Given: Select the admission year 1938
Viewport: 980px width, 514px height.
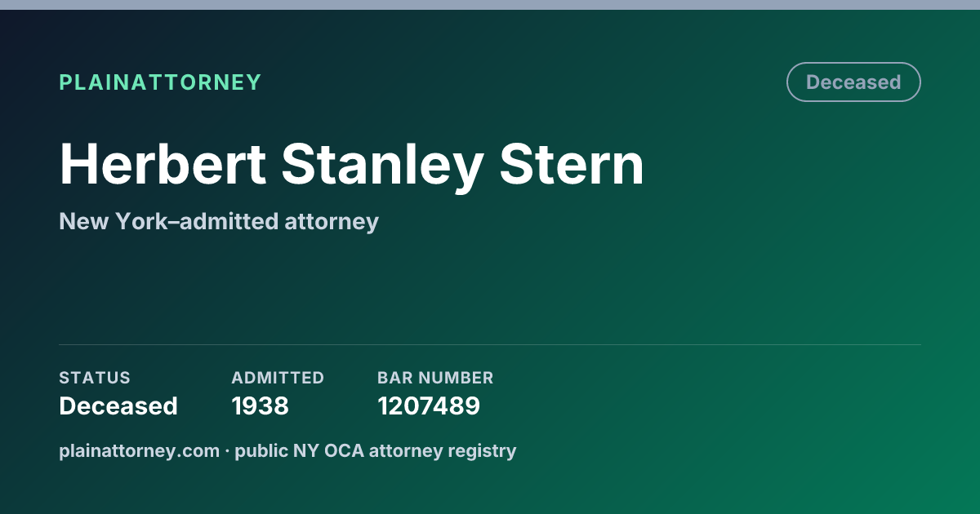Looking at the screenshot, I should coord(260,405).
